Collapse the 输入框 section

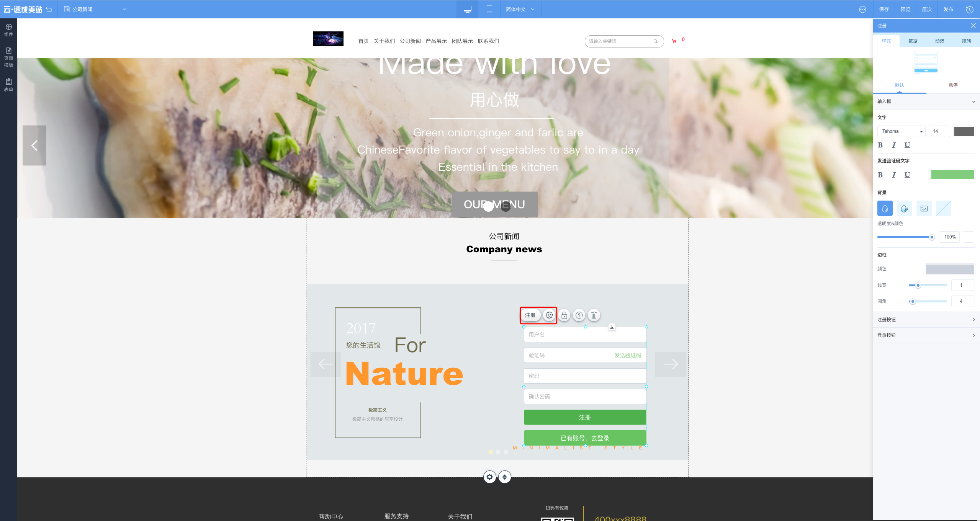click(x=926, y=101)
